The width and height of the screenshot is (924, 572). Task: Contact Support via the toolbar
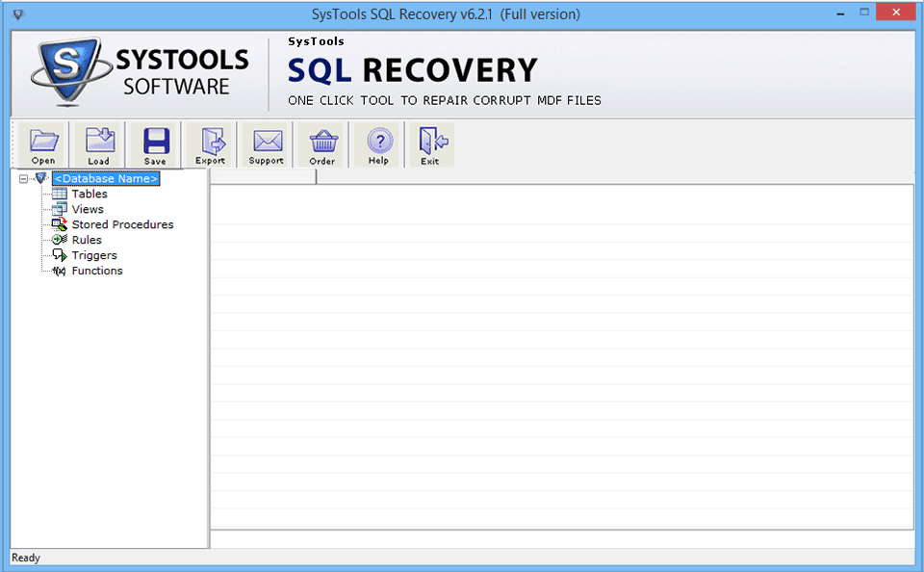266,143
